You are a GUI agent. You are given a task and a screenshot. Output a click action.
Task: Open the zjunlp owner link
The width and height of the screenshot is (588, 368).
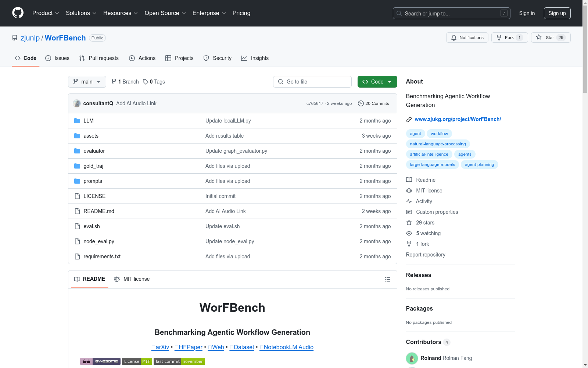(30, 38)
